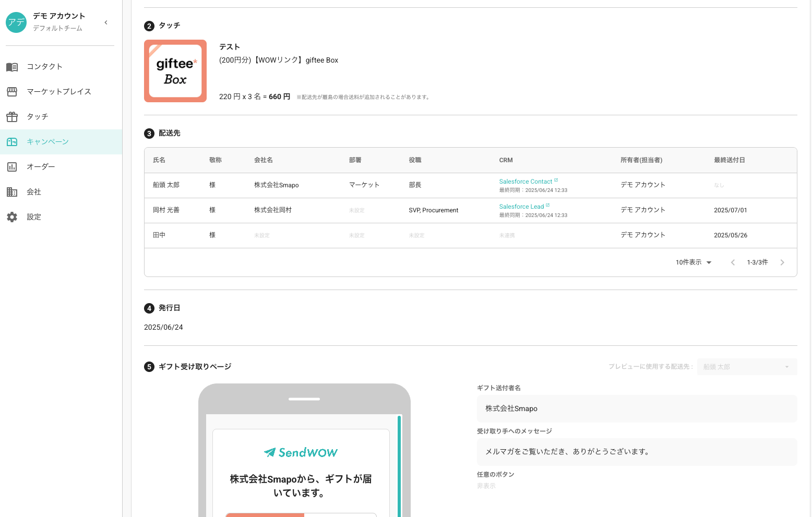812x517 pixels.
Task: Click the giftee Box thumbnail
Action: click(175, 71)
